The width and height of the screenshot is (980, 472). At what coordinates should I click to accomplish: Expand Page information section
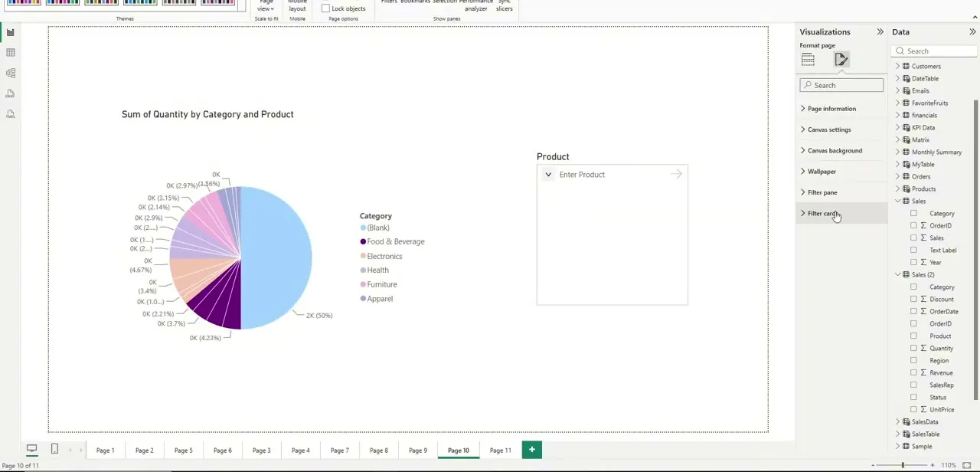(x=841, y=109)
